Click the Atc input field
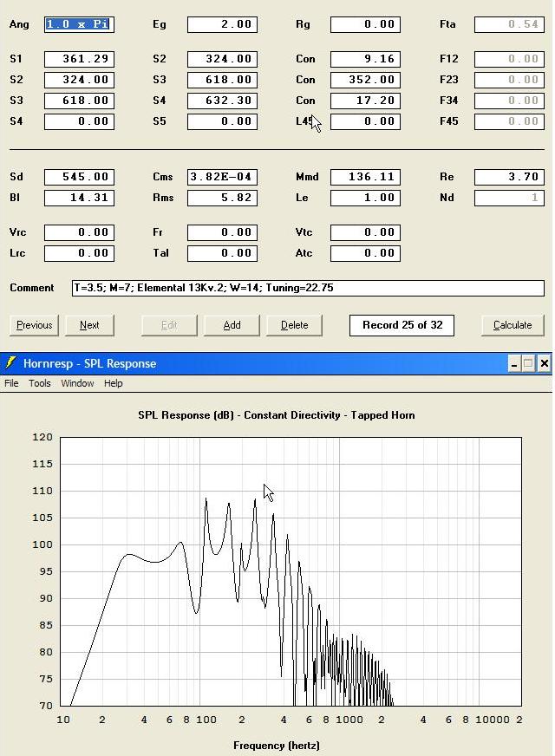This screenshot has width=555, height=756. click(365, 253)
